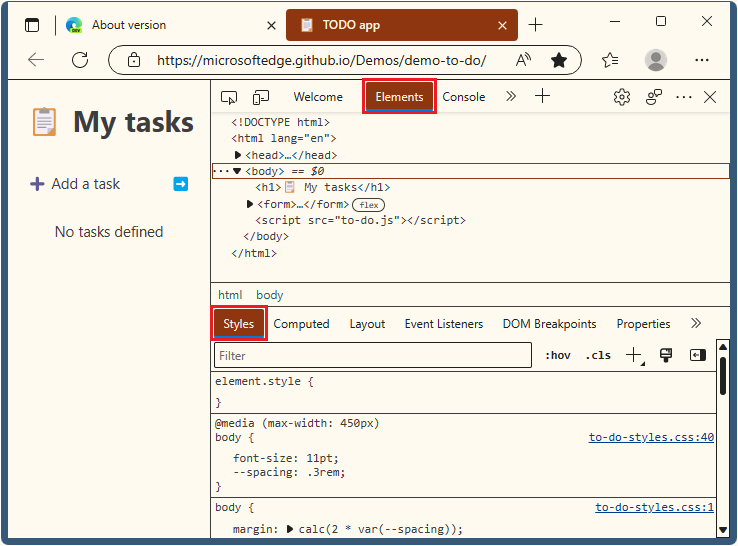Open the Event Listeners tab
The width and height of the screenshot is (738, 546).
pos(444,324)
